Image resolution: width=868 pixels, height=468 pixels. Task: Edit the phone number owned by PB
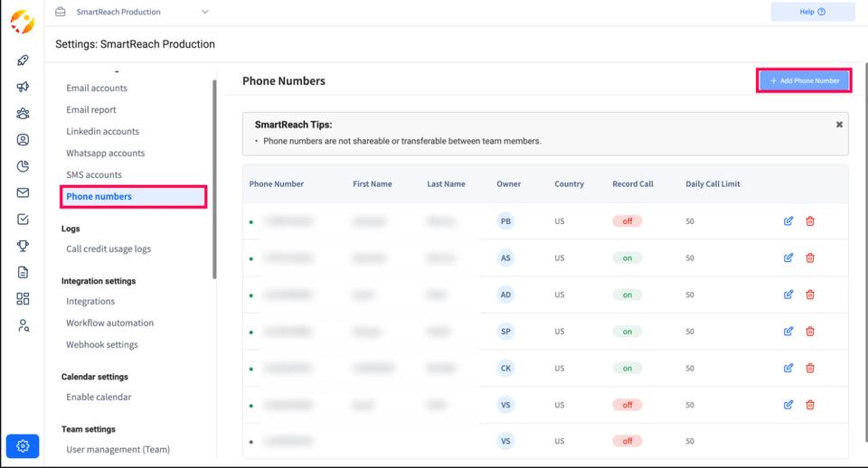788,220
